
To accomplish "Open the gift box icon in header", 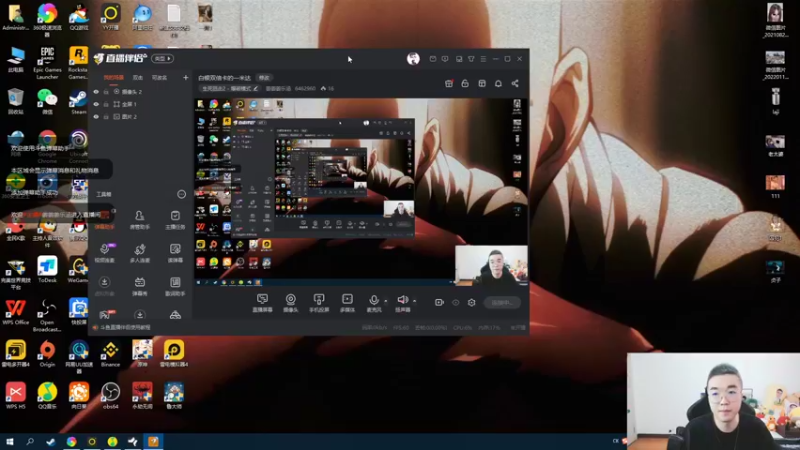I will point(449,83).
